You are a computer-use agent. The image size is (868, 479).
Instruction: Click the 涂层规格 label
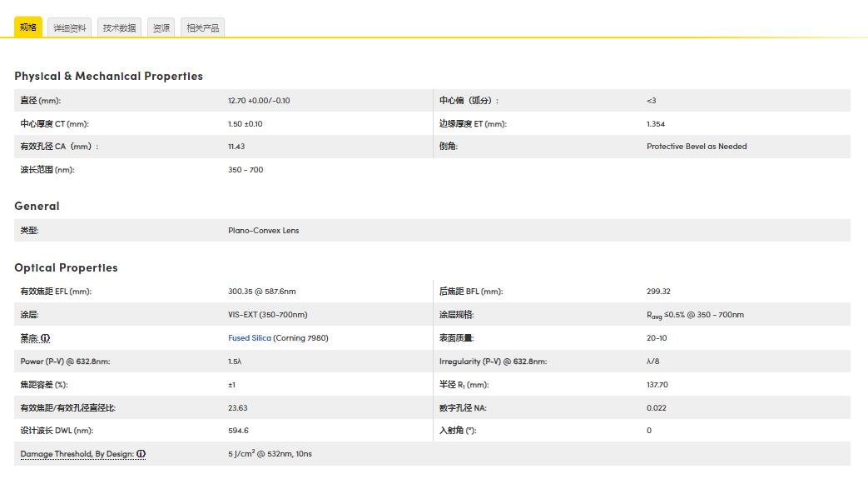click(x=457, y=315)
